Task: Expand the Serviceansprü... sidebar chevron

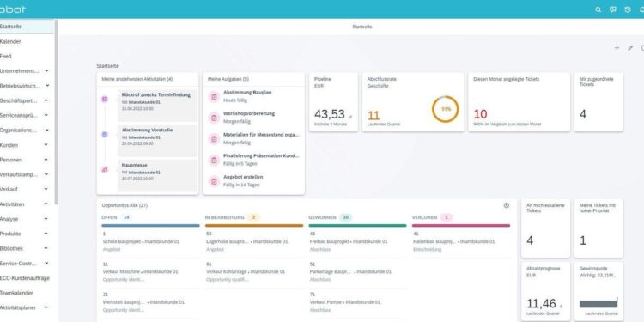Action: tap(46, 115)
